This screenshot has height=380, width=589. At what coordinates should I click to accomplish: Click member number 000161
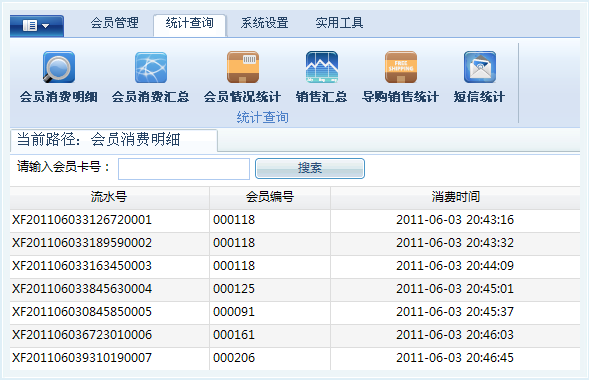(234, 335)
